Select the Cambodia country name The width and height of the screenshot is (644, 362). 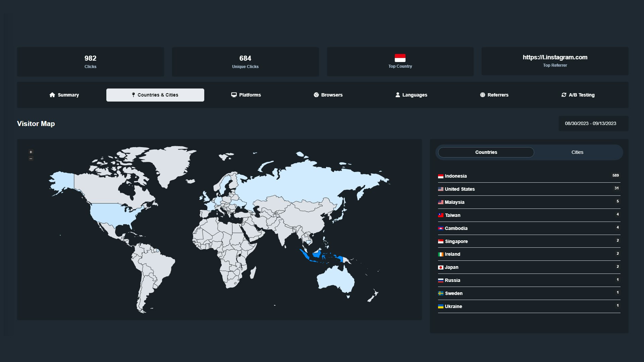456,228
